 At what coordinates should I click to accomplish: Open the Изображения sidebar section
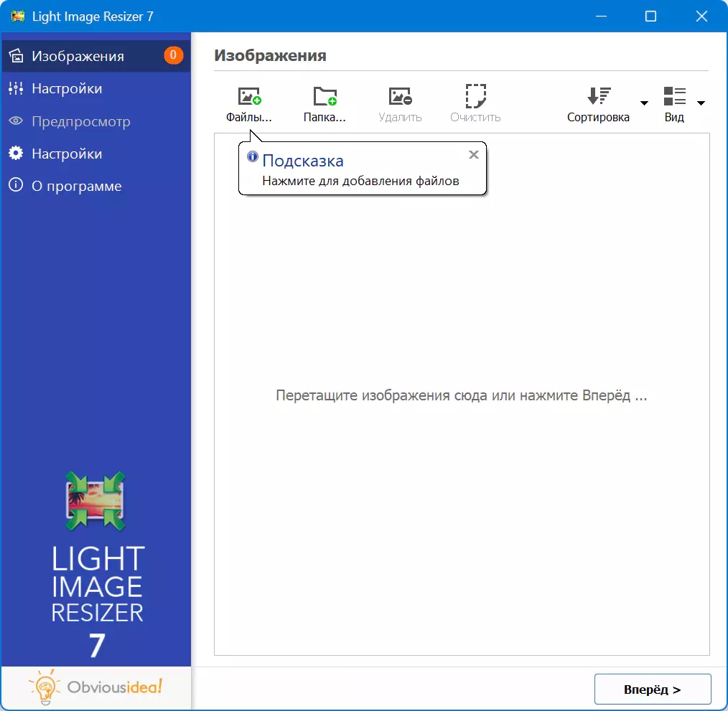(95, 56)
